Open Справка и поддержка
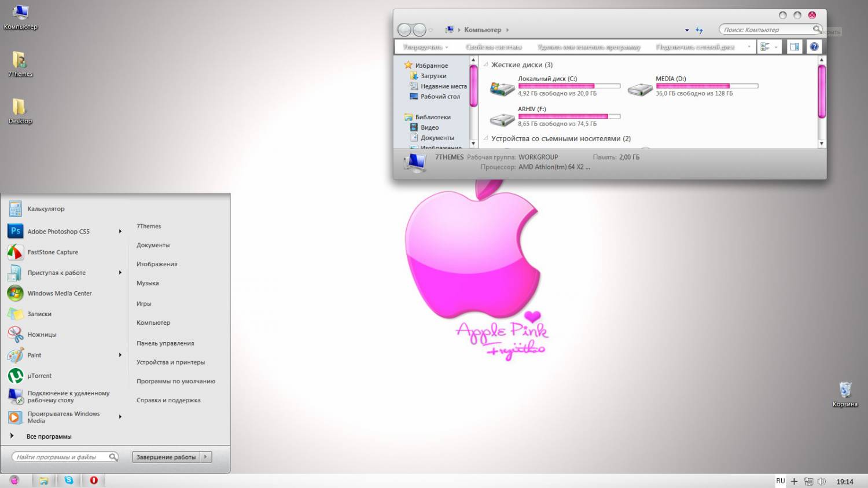The width and height of the screenshot is (868, 488). [168, 401]
